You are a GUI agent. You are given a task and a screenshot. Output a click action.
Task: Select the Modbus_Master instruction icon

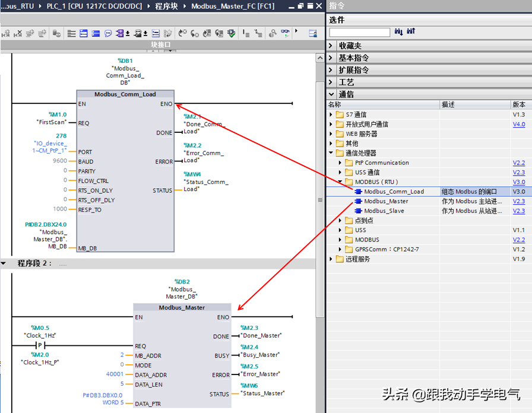coord(358,201)
